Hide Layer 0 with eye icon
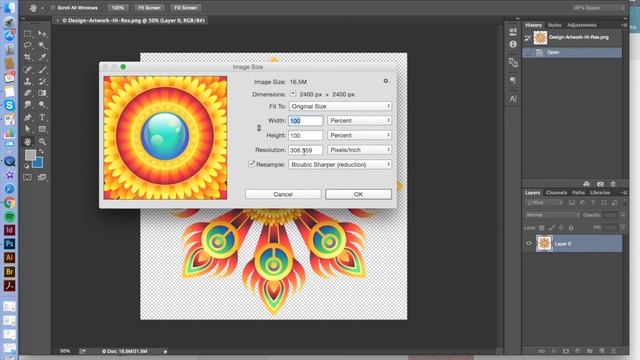Viewport: 640px width, 360px height. point(529,243)
